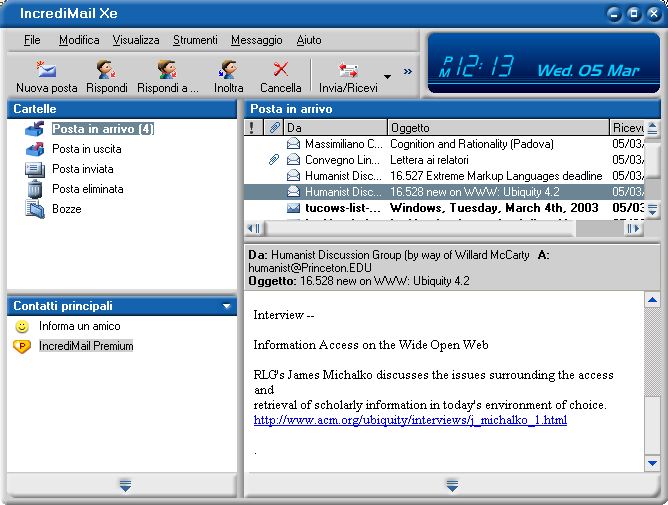The width and height of the screenshot is (668, 505).
Task: Click the Posta in arrivo inbox icon
Action: [35, 129]
